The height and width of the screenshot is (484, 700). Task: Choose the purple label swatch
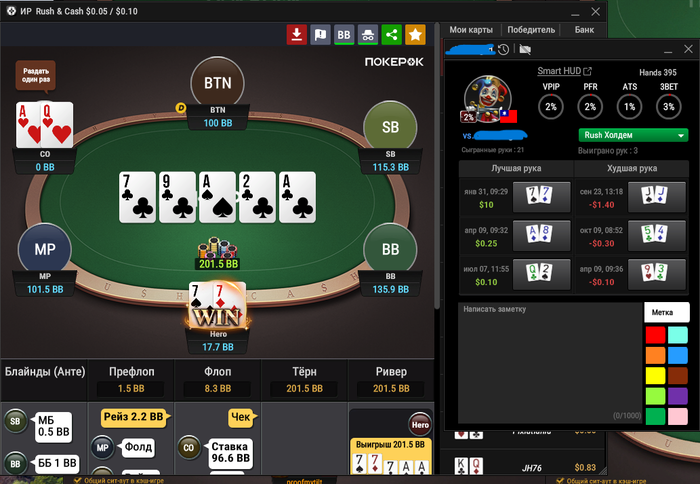click(x=678, y=396)
